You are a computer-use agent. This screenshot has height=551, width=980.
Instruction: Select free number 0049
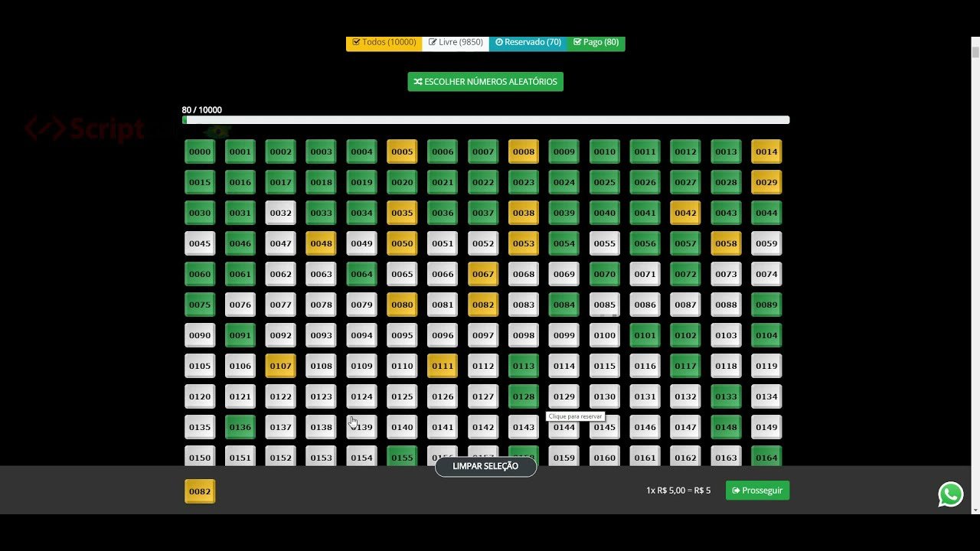pos(361,243)
